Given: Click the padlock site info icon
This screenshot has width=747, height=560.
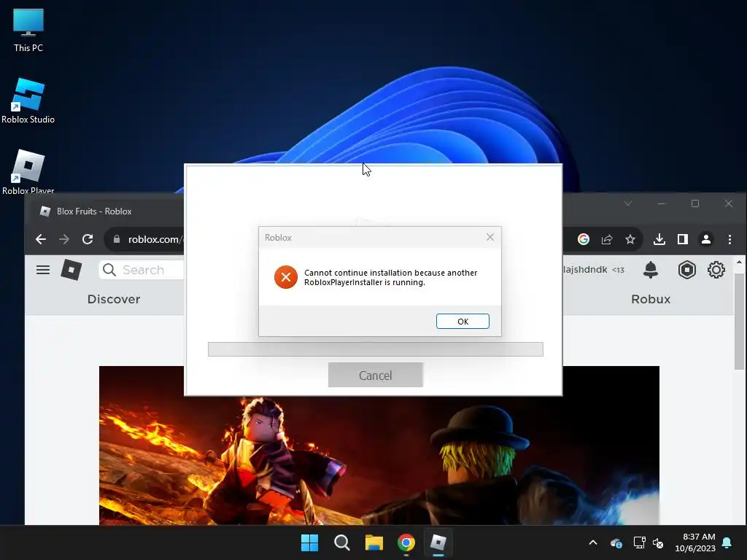Looking at the screenshot, I should tap(117, 239).
